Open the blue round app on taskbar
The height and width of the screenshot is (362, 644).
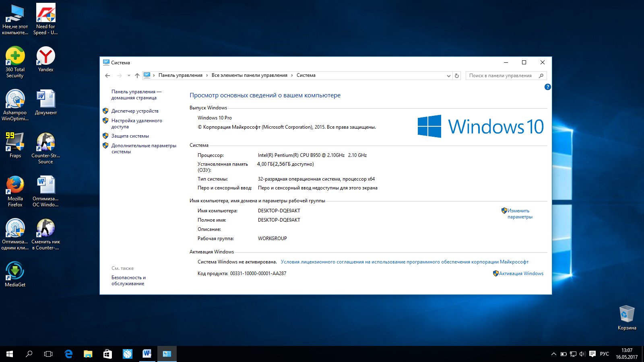tap(127, 354)
